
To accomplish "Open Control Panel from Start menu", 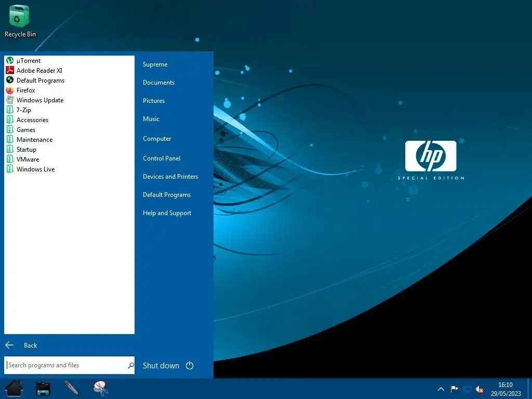I will pyautogui.click(x=162, y=158).
